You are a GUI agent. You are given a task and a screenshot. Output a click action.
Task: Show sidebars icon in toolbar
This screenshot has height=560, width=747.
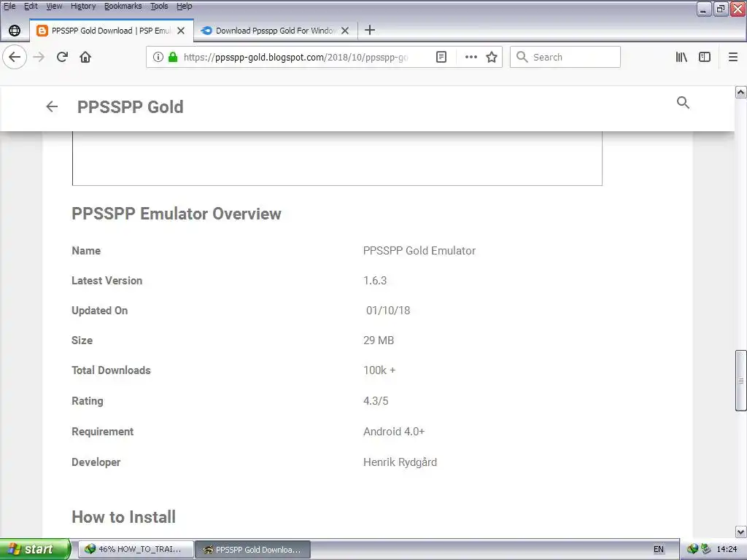click(x=705, y=57)
